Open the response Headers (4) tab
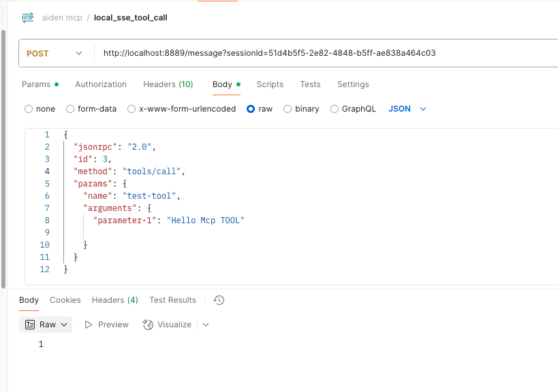This screenshot has height=392, width=558. 115,300
